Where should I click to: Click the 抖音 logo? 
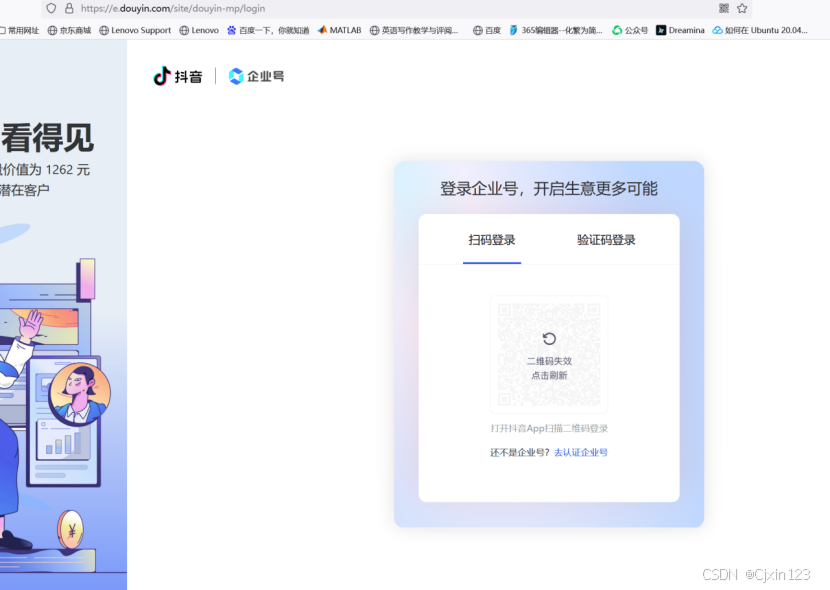178,76
